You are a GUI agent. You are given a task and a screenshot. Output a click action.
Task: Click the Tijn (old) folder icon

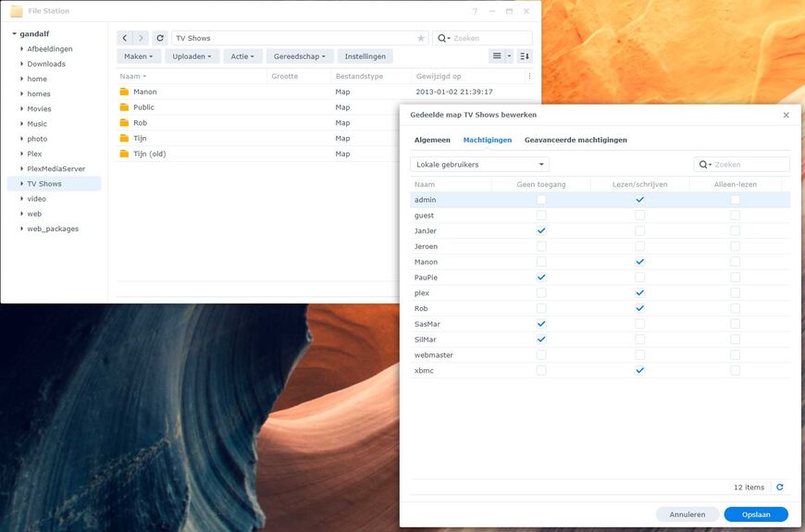[124, 154]
